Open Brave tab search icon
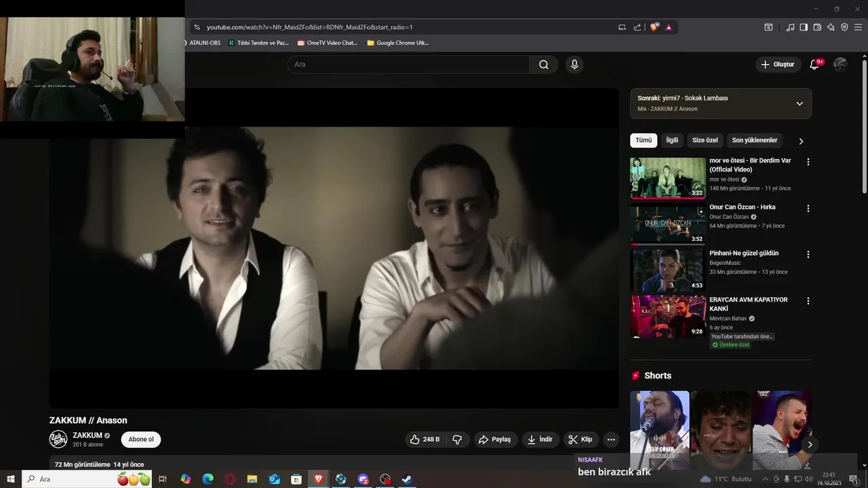 pos(768,27)
